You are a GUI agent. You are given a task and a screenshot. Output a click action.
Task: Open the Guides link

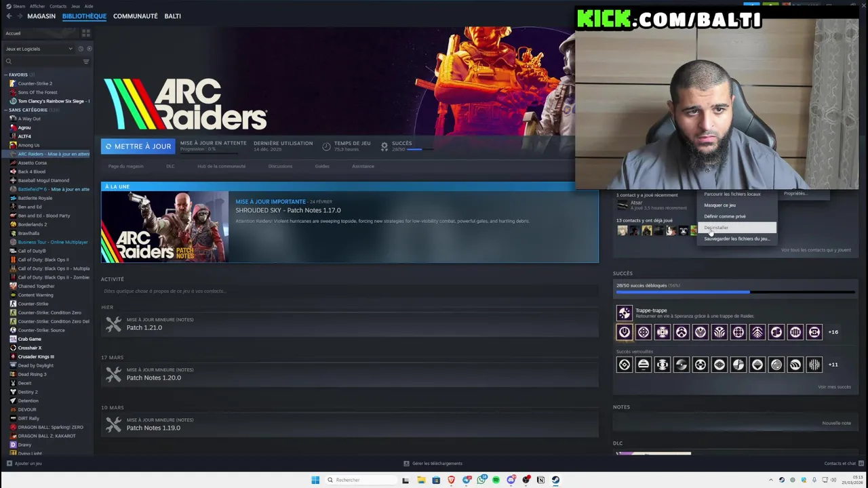coord(322,166)
